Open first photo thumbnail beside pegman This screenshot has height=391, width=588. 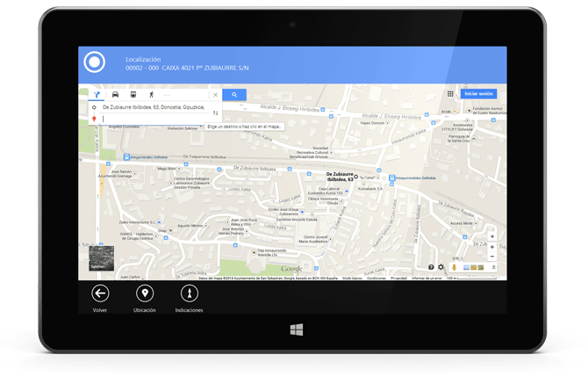point(467,267)
